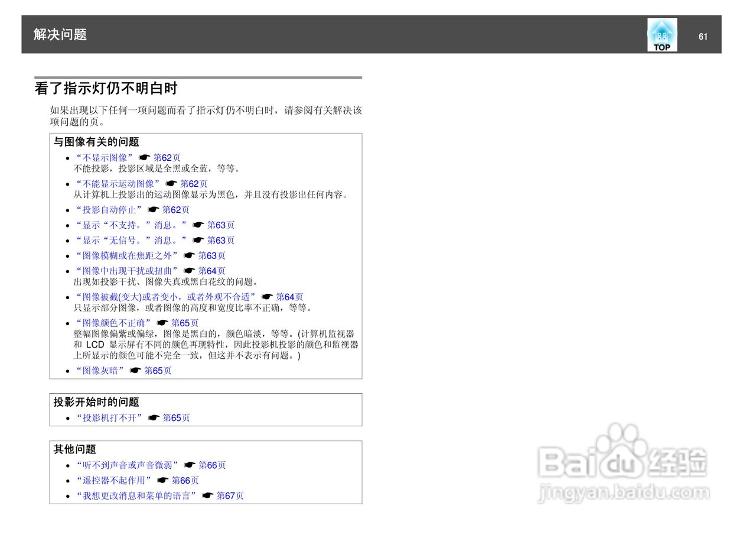Click 第63页 next to “图像模糊或在焦距之外”
The height and width of the screenshot is (535, 756).
(212, 256)
